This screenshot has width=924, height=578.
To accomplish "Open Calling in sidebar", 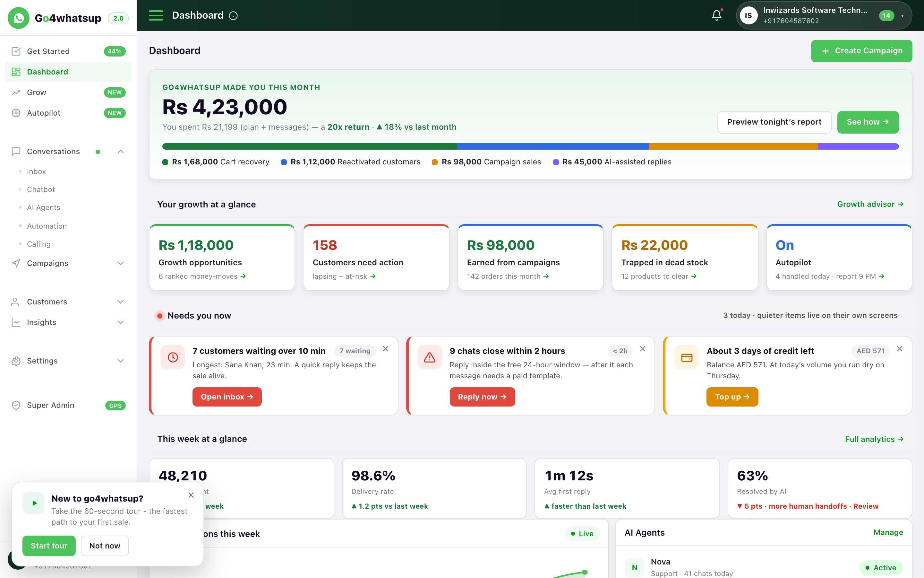I will [38, 244].
